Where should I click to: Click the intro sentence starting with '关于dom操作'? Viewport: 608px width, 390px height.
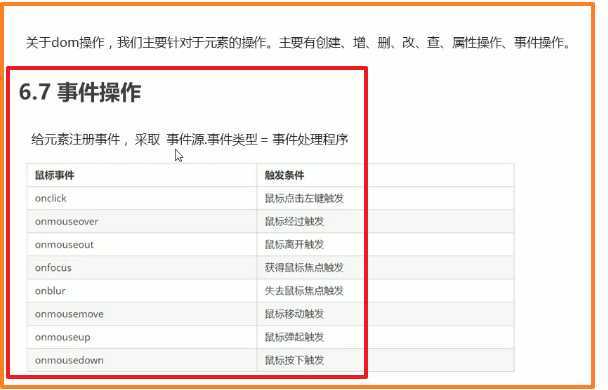click(298, 42)
